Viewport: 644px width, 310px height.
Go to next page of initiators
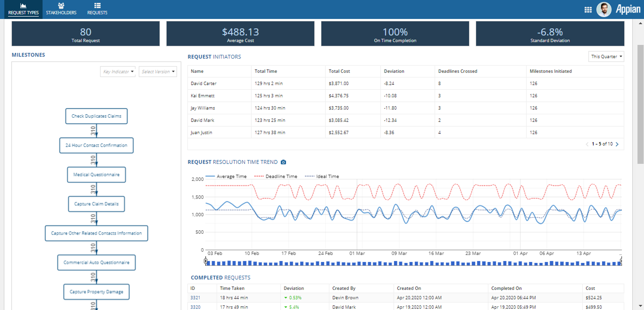[x=617, y=144]
